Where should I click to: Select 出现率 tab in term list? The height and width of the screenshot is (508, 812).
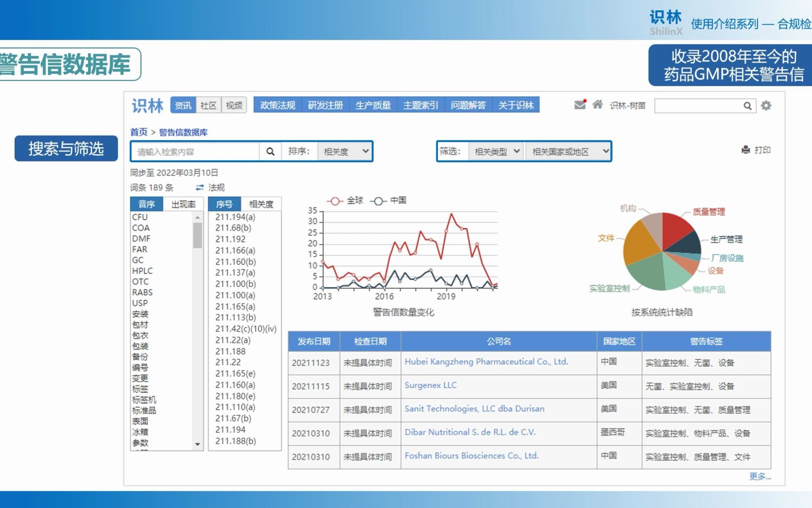point(183,204)
